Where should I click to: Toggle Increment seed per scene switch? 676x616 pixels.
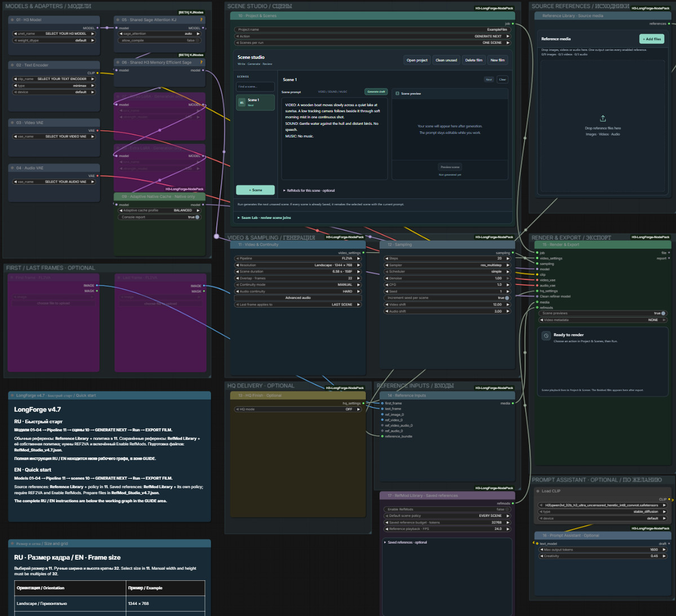coord(507,298)
